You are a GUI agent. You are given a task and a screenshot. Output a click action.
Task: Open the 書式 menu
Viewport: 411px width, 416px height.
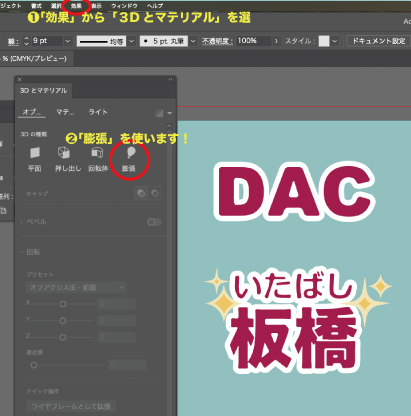coord(36,6)
